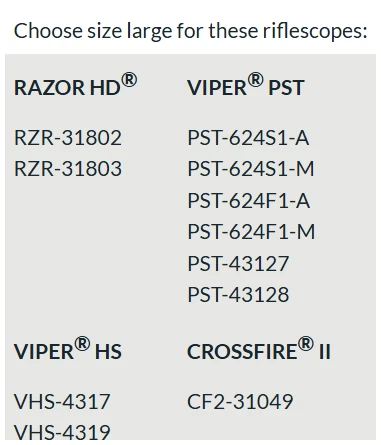Click the word 'riflescopes:' in the heading
Viewport: 381px width, 445px height.
[x=315, y=31]
